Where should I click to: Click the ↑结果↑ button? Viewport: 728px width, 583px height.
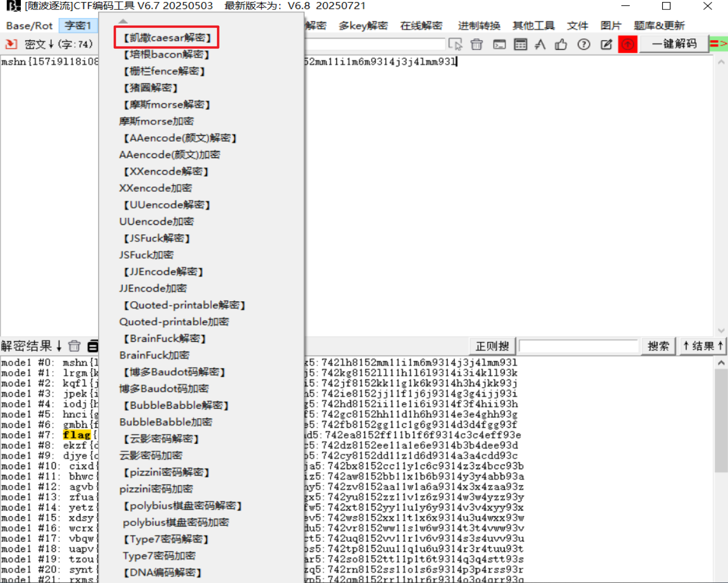tap(703, 346)
